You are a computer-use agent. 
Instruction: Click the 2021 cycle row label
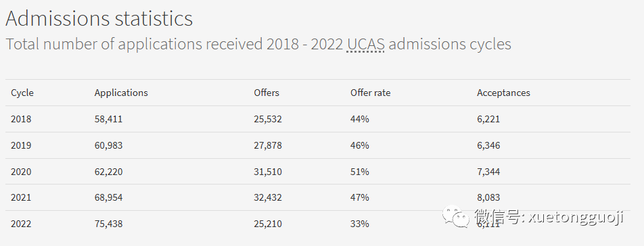pyautogui.click(x=21, y=197)
